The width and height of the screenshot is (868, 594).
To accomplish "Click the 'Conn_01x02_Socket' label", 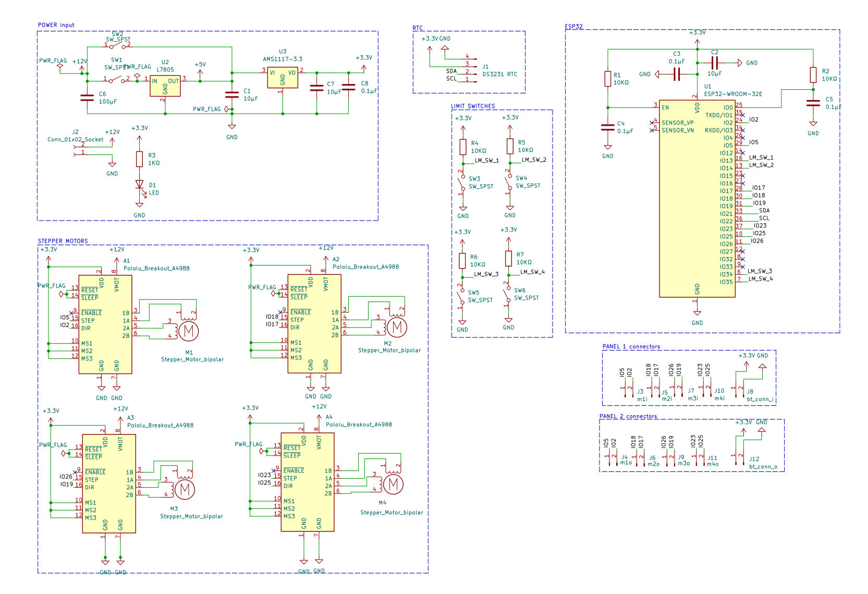I will pyautogui.click(x=76, y=139).
